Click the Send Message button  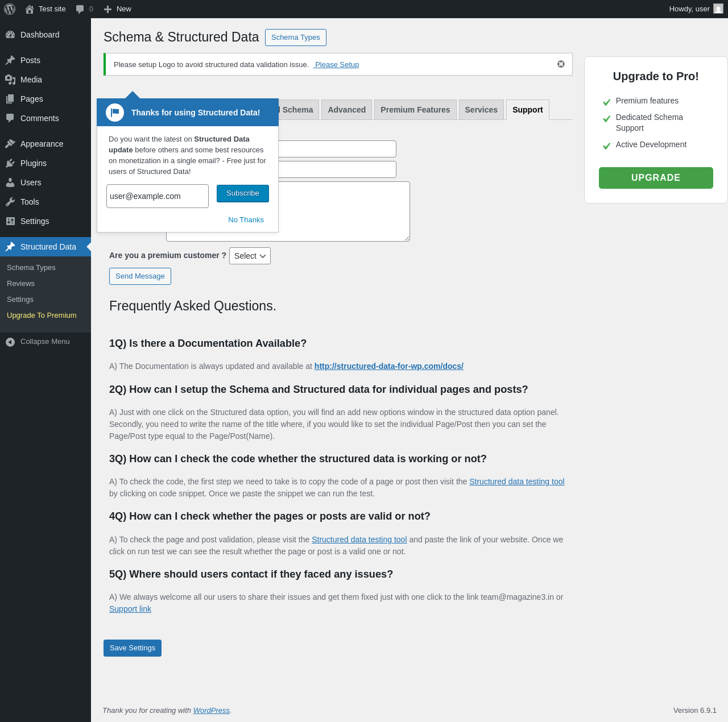(140, 276)
